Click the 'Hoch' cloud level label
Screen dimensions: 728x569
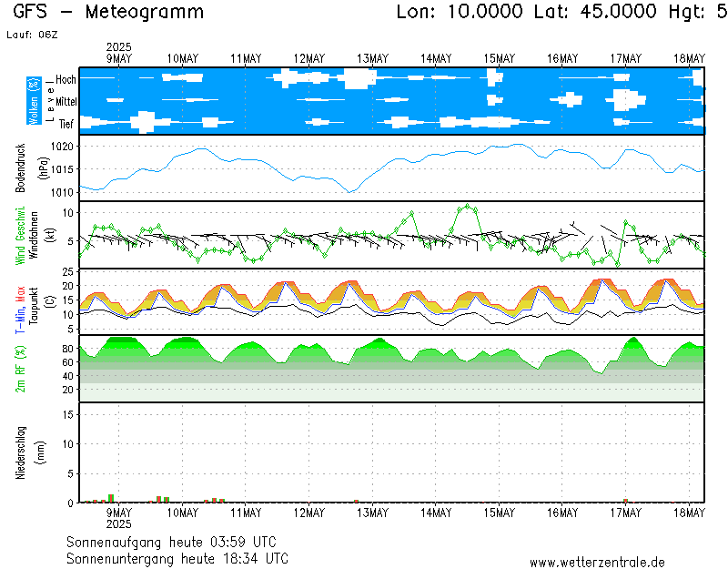point(66,79)
